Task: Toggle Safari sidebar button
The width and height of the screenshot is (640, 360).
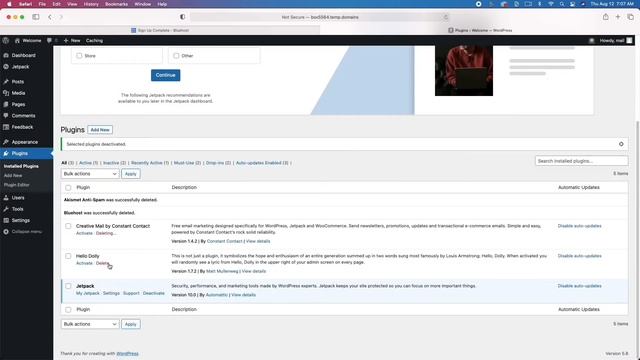Action: (x=36, y=17)
